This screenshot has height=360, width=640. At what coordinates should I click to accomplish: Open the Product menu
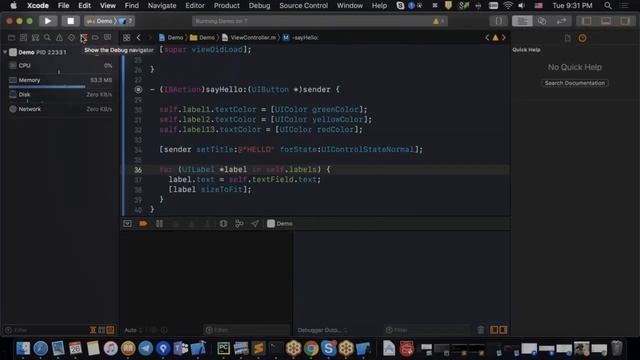tap(227, 5)
